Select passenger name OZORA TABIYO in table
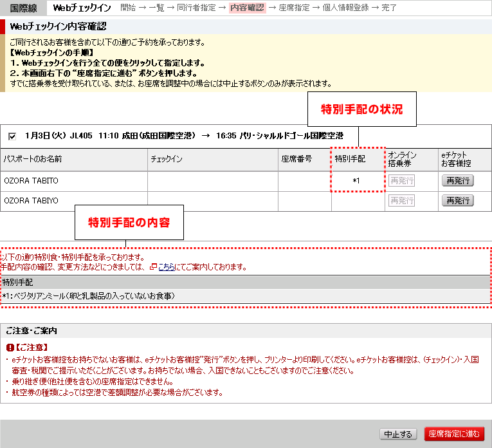Screen dimensions: 492x448 coord(31,201)
